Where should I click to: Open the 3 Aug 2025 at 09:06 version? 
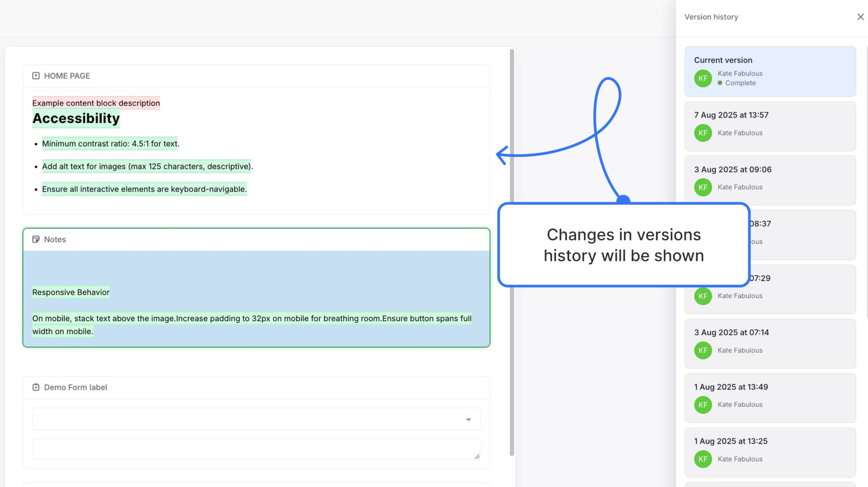coord(770,180)
